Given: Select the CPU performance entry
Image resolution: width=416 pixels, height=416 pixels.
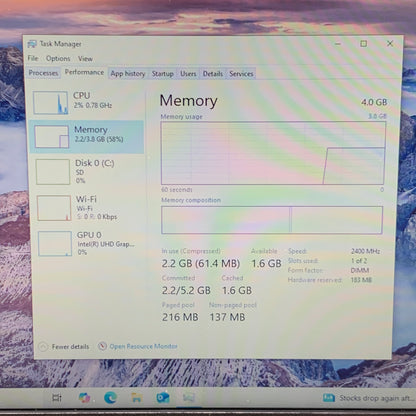Looking at the screenshot, I should [x=87, y=103].
